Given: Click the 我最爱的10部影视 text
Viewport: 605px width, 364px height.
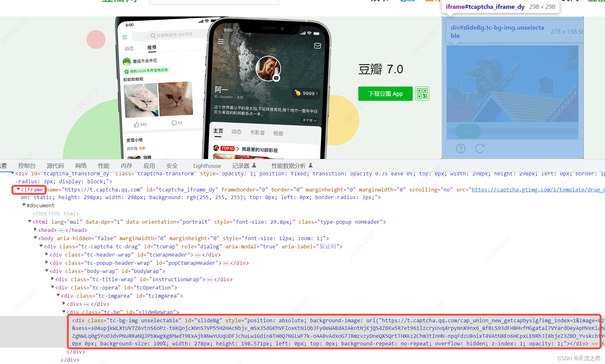Looking at the screenshot, I should [x=260, y=150].
